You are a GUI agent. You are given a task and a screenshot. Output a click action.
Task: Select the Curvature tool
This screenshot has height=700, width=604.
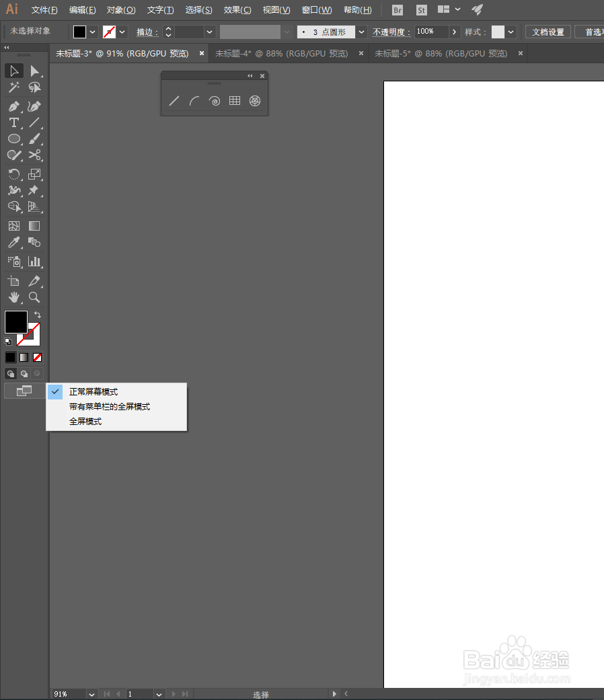[x=34, y=106]
